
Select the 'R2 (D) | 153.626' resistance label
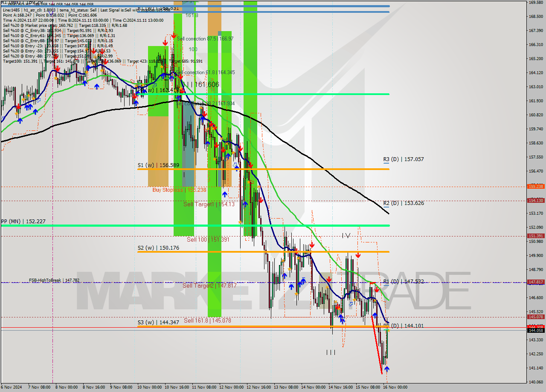click(404, 203)
